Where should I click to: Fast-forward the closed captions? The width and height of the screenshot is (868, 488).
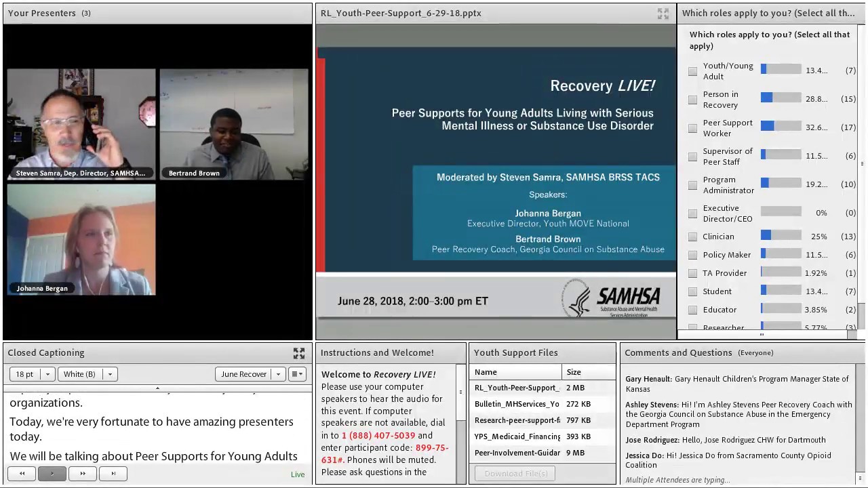(83, 474)
